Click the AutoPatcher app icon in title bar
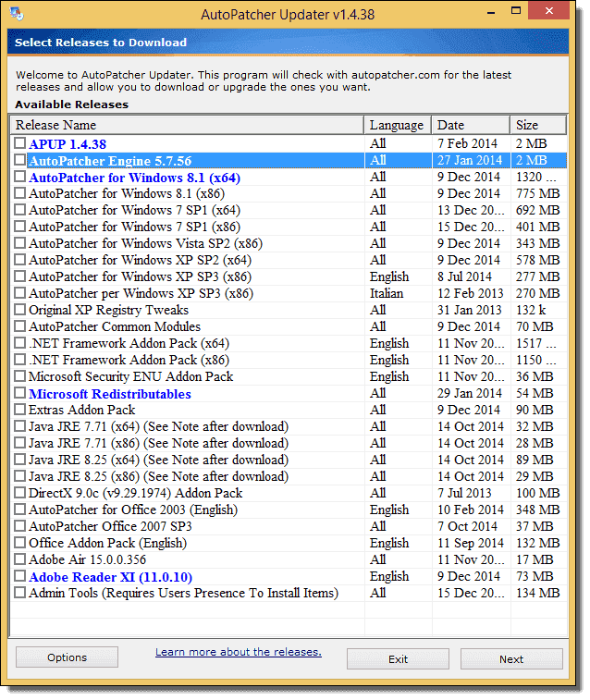The image size is (590, 700). pyautogui.click(x=17, y=14)
